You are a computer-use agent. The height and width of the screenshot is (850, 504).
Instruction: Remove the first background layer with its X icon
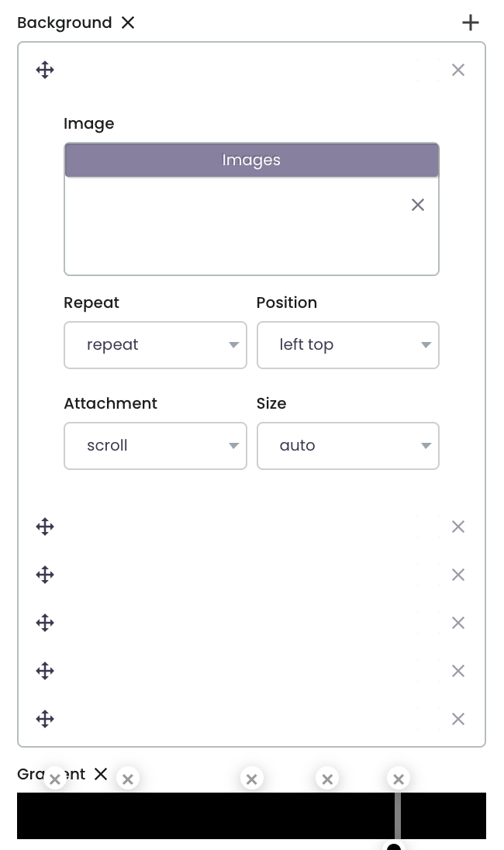tap(458, 70)
